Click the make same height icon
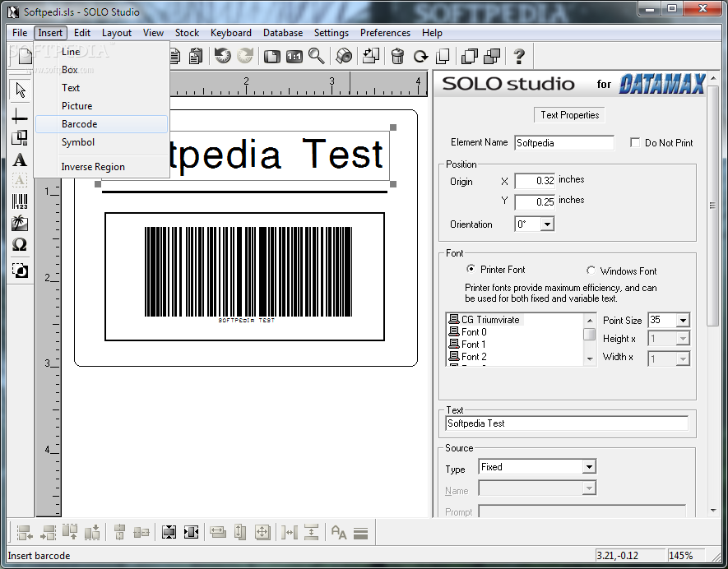This screenshot has height=569, width=728. coord(240,532)
